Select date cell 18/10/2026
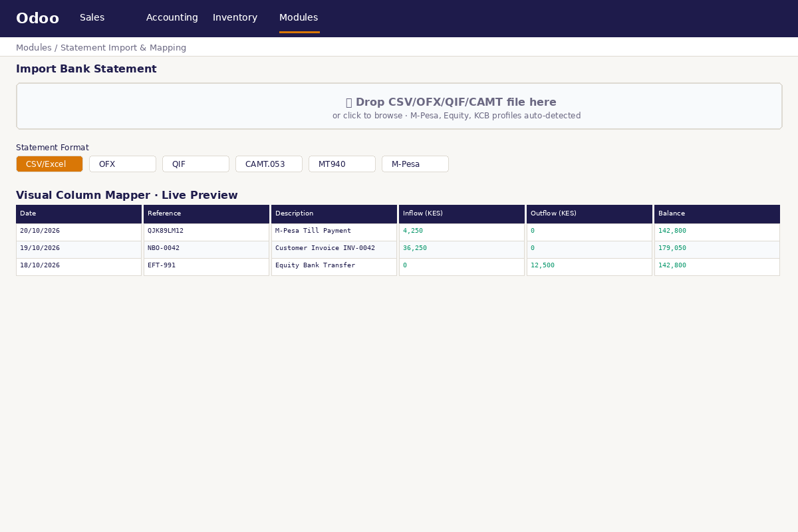Viewport: 798px width, 532px height. click(78, 267)
